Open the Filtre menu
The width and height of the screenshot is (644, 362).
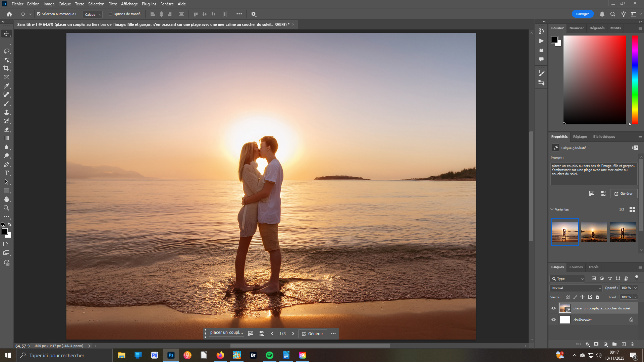tap(112, 4)
